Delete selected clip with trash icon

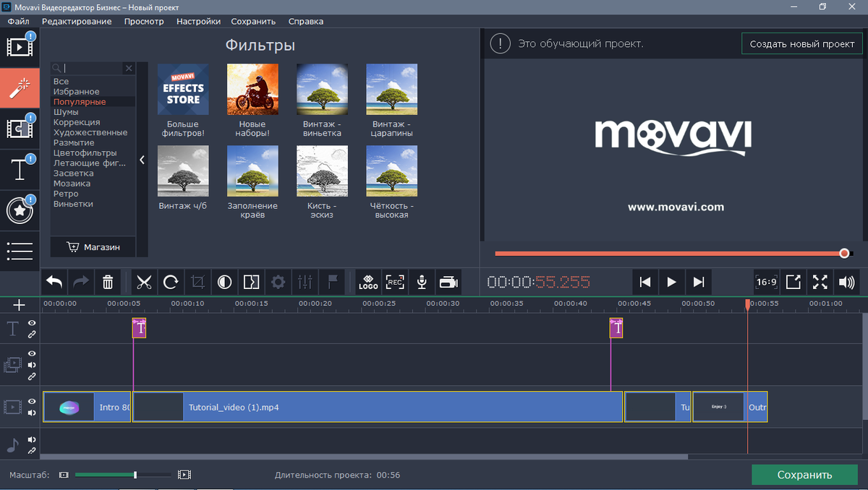(108, 282)
